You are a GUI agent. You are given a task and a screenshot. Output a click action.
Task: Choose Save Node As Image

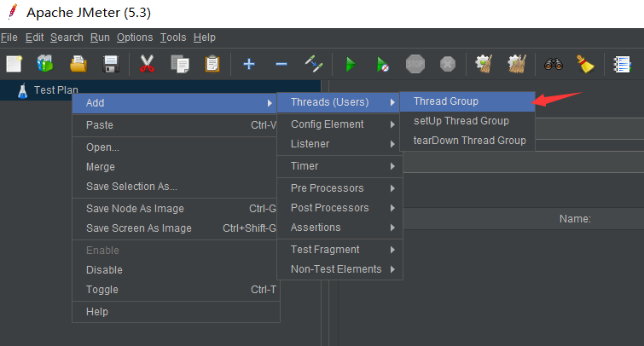click(x=175, y=209)
